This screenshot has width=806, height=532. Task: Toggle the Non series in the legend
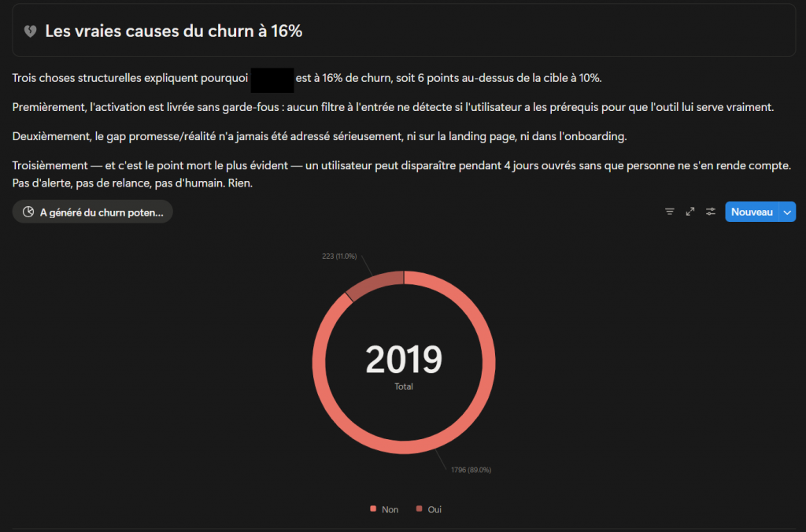click(384, 509)
